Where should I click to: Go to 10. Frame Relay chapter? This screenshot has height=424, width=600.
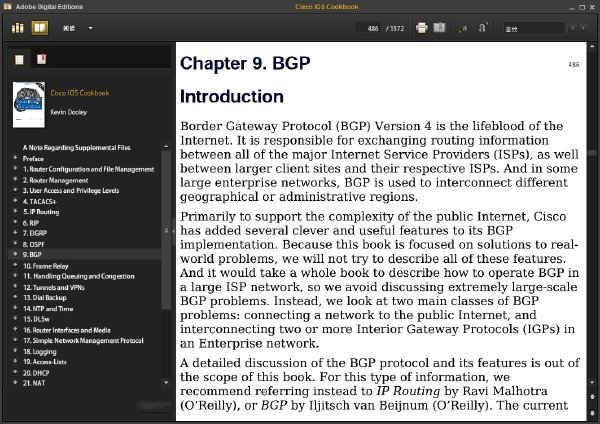(x=46, y=266)
